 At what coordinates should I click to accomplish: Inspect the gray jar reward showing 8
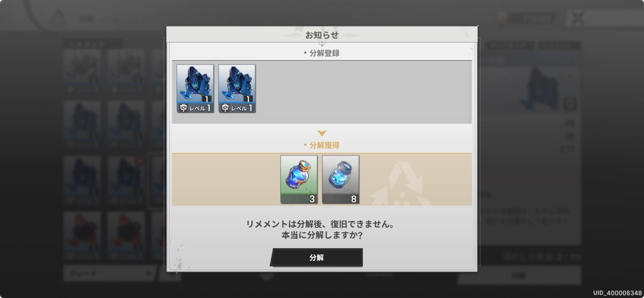tap(341, 179)
